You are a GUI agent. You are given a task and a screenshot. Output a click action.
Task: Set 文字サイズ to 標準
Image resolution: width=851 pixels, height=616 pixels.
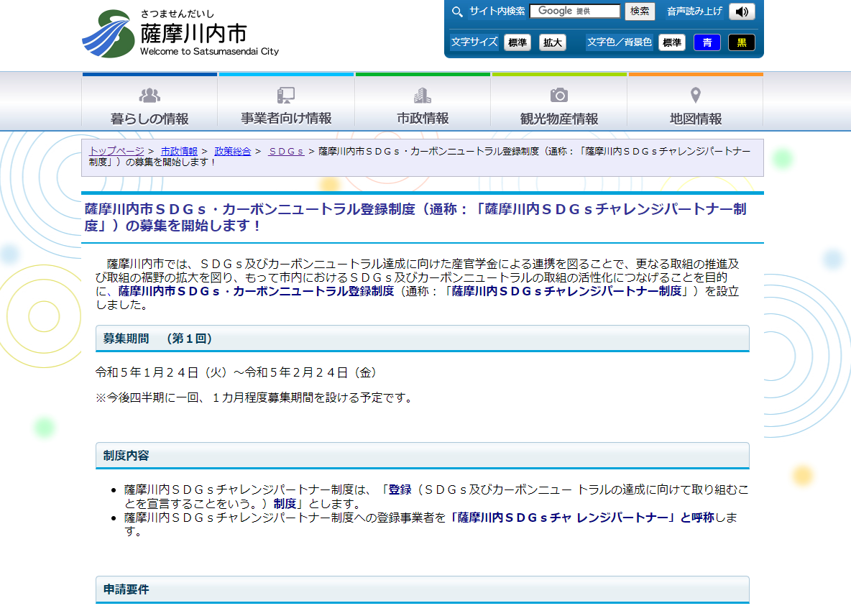click(x=517, y=42)
